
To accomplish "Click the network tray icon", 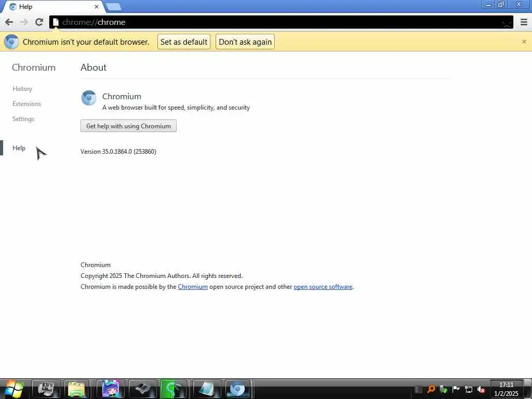I will pyautogui.click(x=469, y=390).
